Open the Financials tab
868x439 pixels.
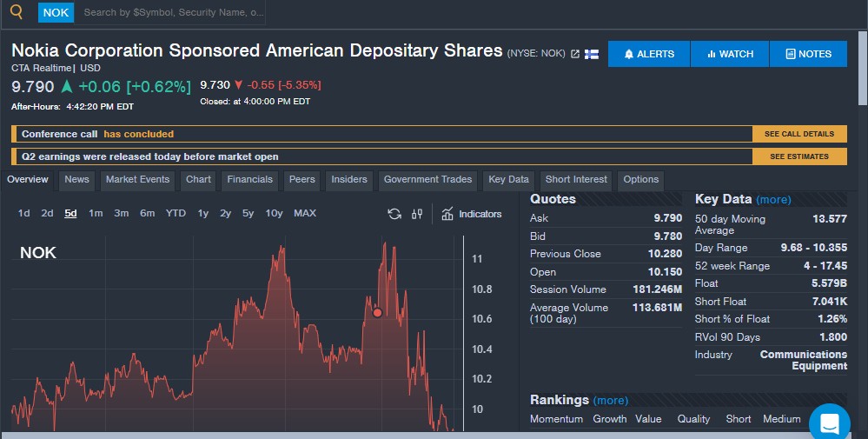(x=249, y=179)
